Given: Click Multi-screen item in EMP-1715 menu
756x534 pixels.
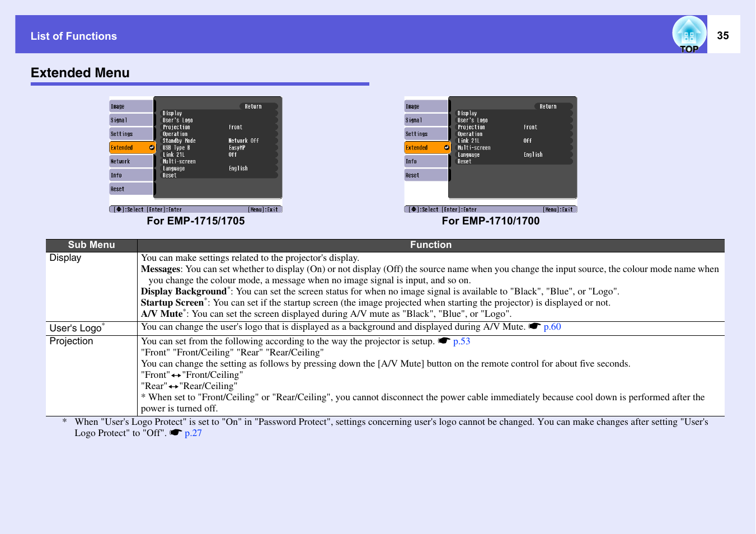Looking at the screenshot, I should [218, 161].
